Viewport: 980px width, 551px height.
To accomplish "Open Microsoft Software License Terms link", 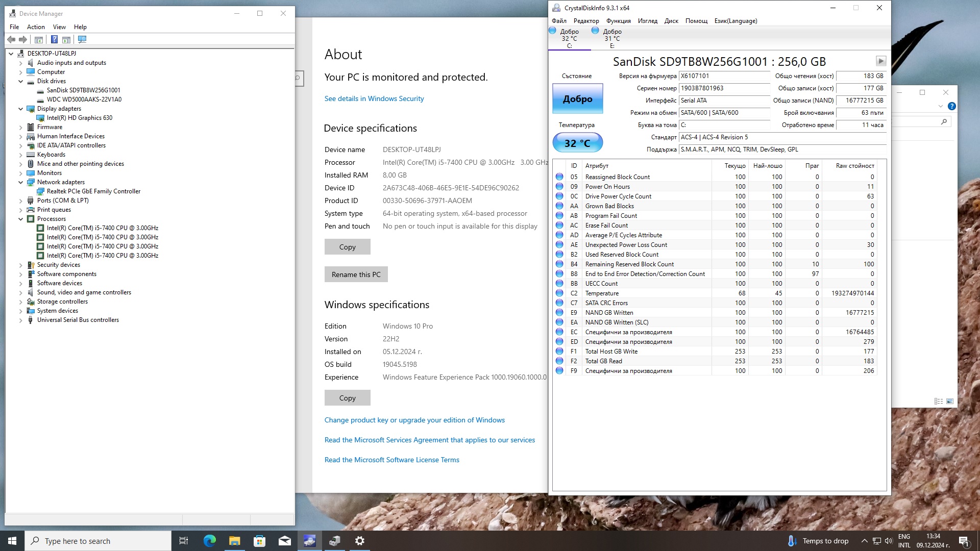I will point(391,460).
